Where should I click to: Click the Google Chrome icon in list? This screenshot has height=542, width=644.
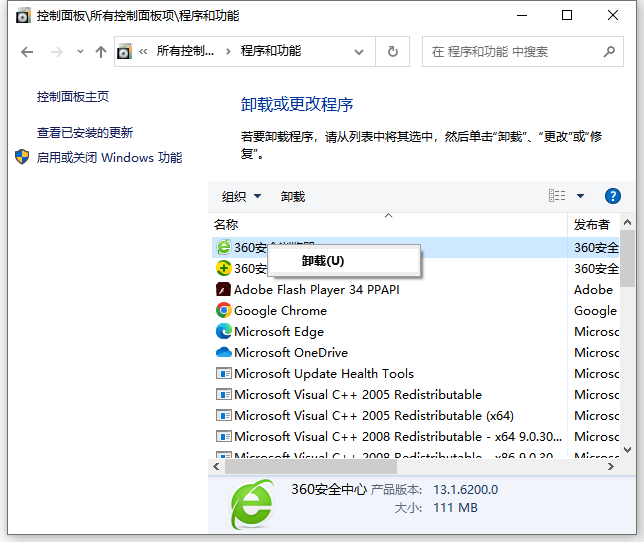tap(223, 310)
